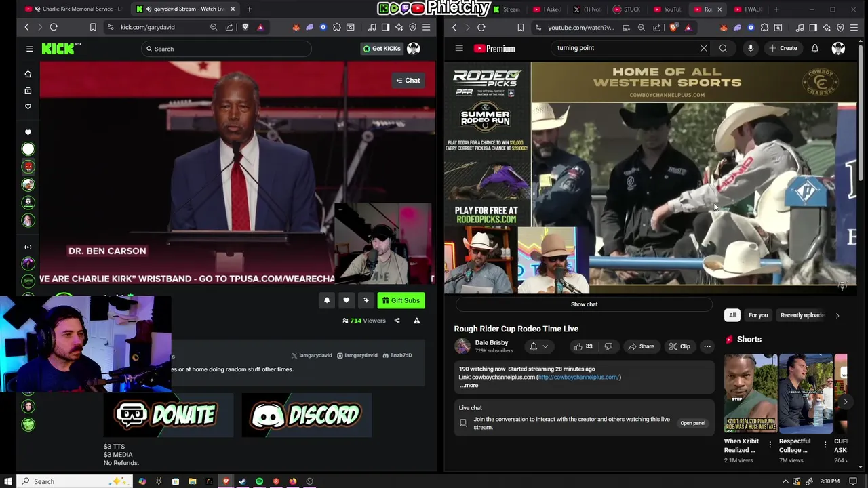
Task: Open Brave Shields on kick.com
Action: point(245,27)
